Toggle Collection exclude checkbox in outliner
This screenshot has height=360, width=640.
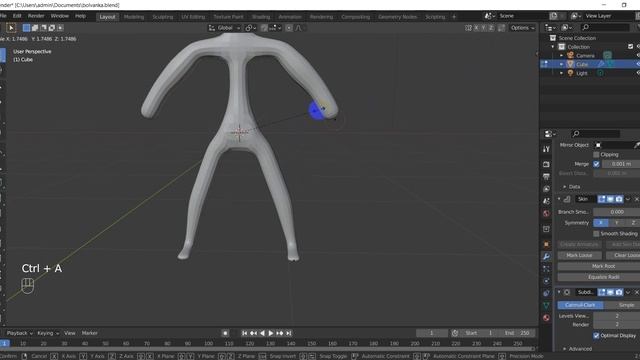631,47
